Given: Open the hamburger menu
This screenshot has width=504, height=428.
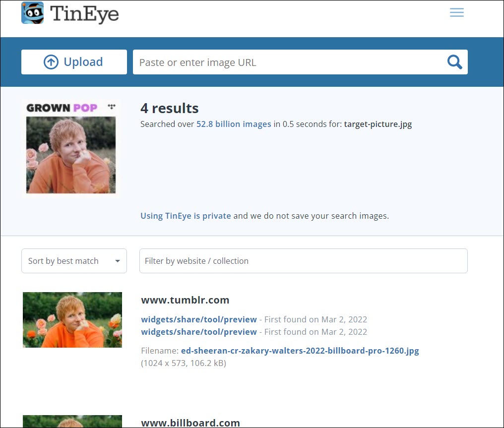Looking at the screenshot, I should 457,12.
